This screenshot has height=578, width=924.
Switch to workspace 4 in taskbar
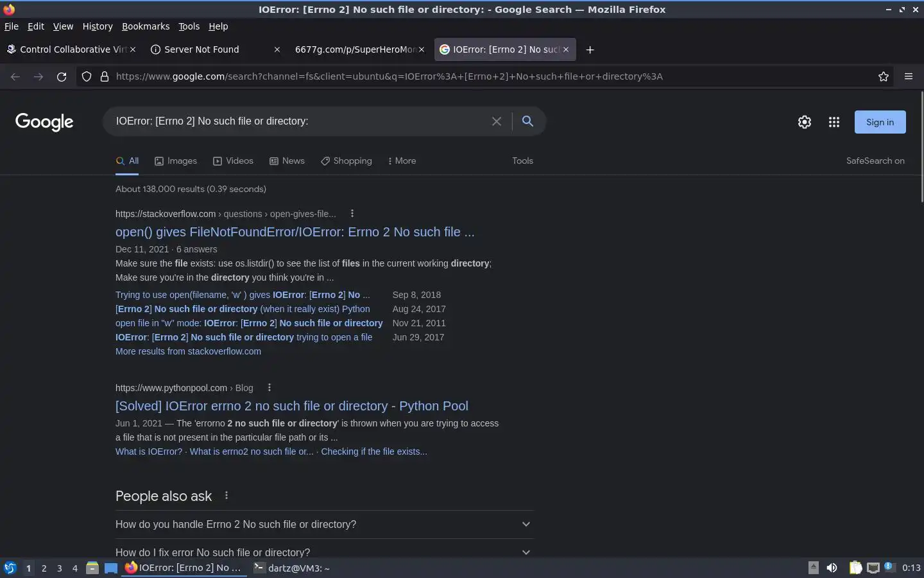(x=75, y=568)
